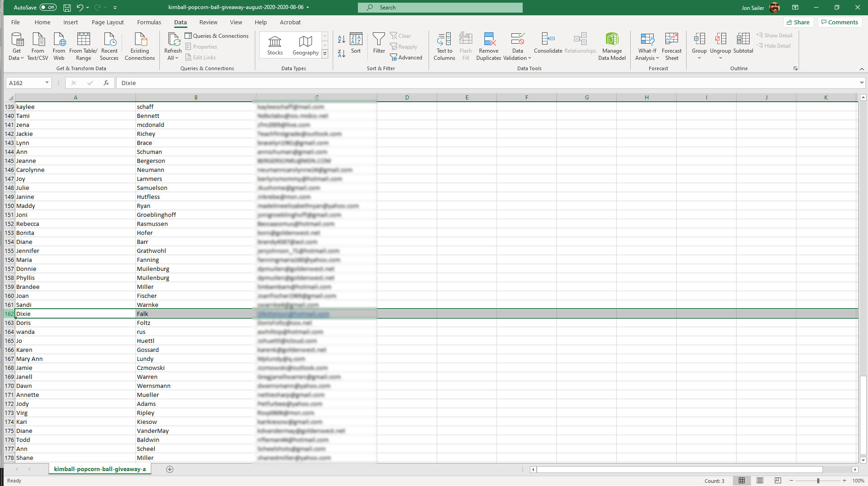Open the Review tab
The width and height of the screenshot is (868, 486).
click(x=208, y=22)
